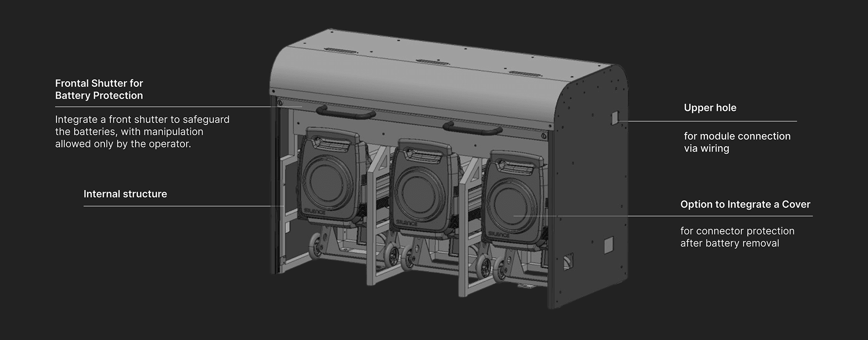Click the "Frontal Shutter for Battery Protection" heading
Screen dimensions: 868x340
[99, 89]
